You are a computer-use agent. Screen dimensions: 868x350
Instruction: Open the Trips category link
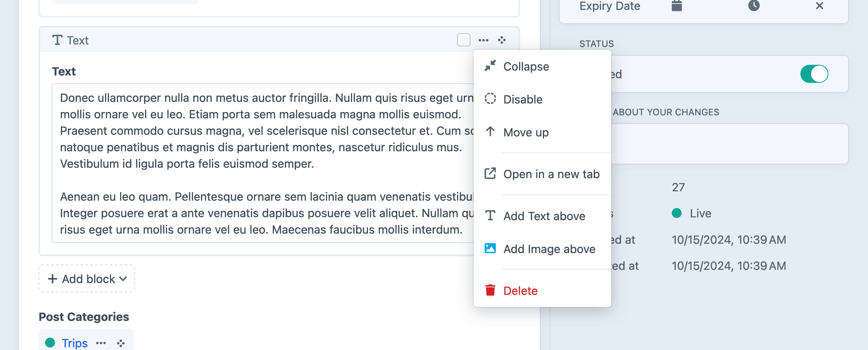[x=74, y=343]
